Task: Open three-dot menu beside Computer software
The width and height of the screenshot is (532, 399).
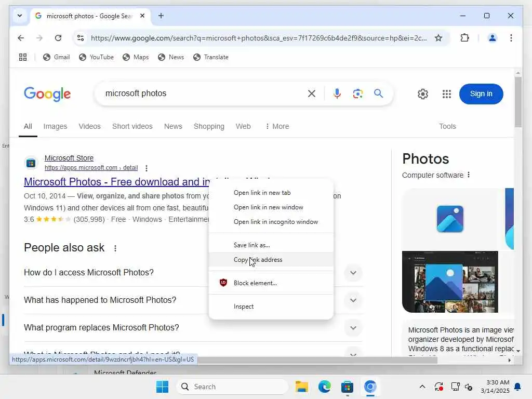Action: pyautogui.click(x=469, y=175)
